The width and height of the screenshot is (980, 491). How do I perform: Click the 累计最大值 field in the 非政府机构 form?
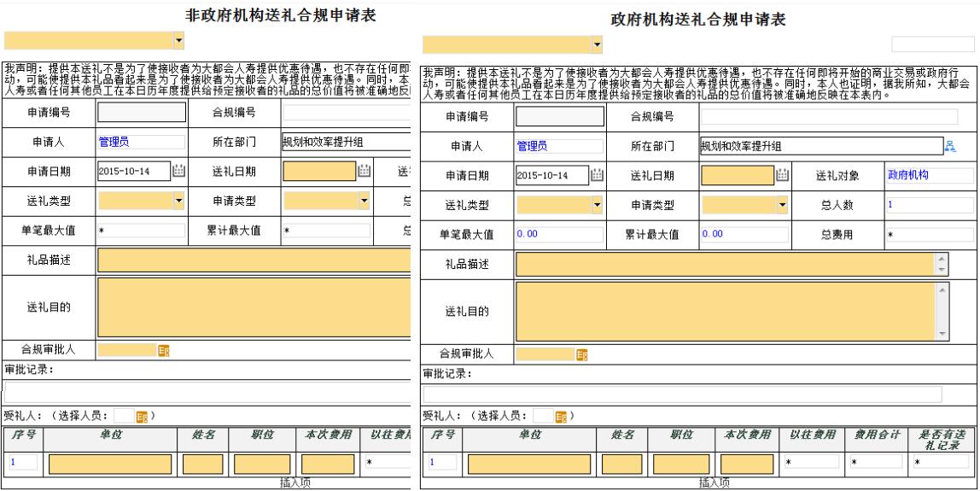[x=327, y=231]
